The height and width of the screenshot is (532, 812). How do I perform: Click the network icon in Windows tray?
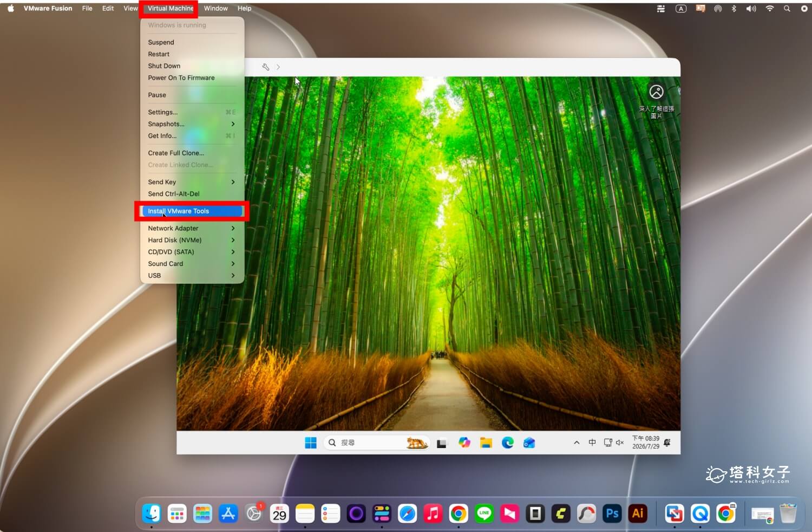click(608, 443)
